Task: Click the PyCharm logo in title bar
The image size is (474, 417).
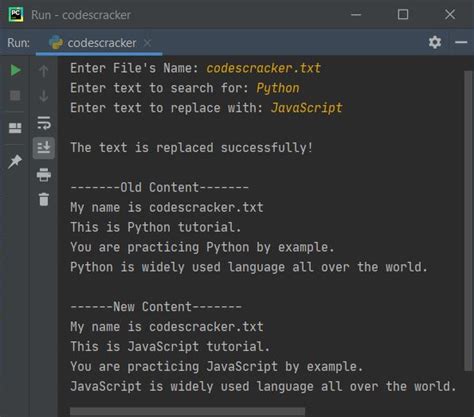Action: pyautogui.click(x=16, y=15)
